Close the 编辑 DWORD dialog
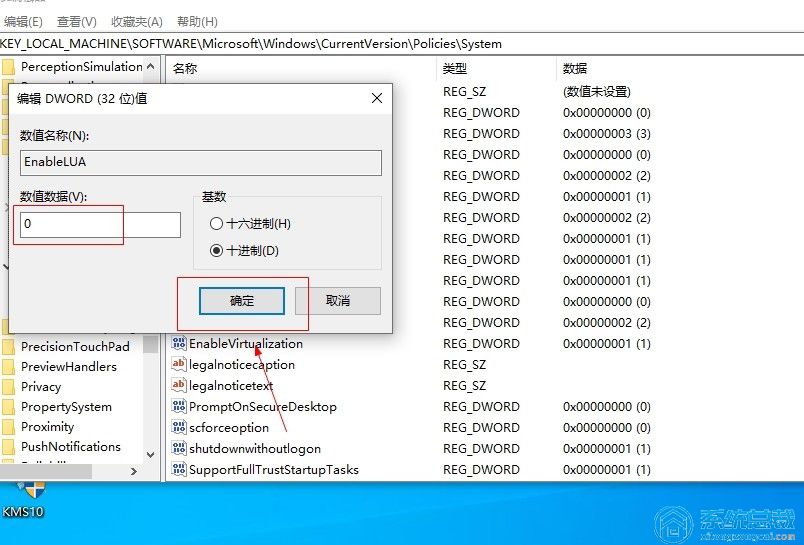This screenshot has height=545, width=804. pyautogui.click(x=377, y=98)
